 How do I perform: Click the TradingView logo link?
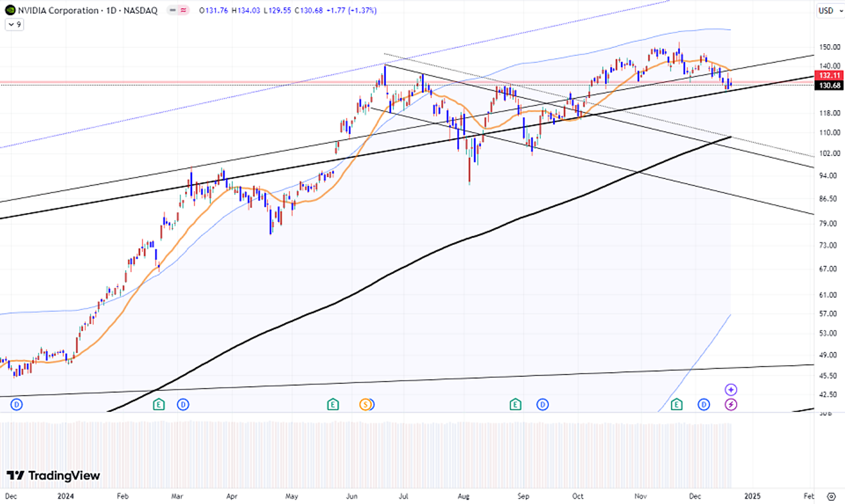53,476
